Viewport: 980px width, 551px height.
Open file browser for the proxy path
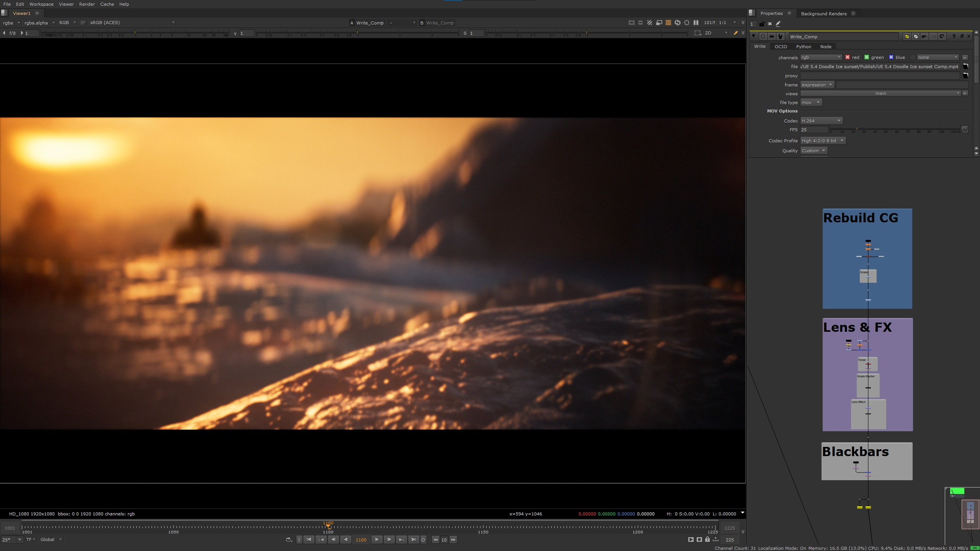pyautogui.click(x=965, y=76)
